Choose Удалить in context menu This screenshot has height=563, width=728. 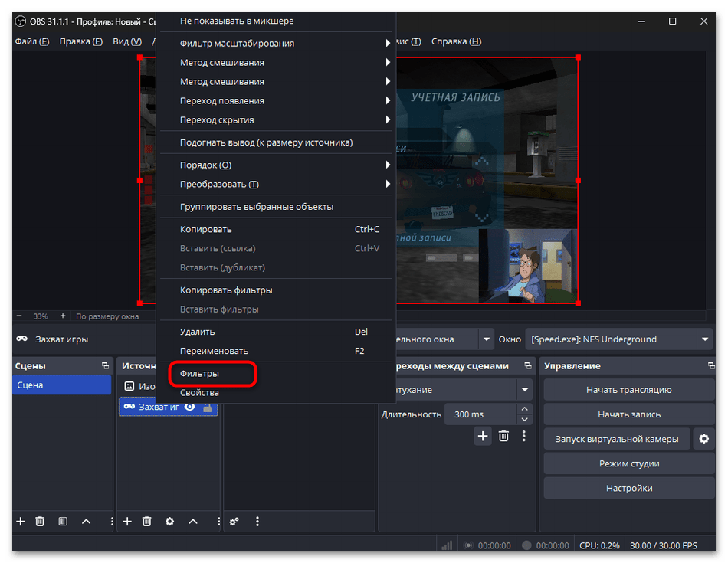[x=276, y=332]
